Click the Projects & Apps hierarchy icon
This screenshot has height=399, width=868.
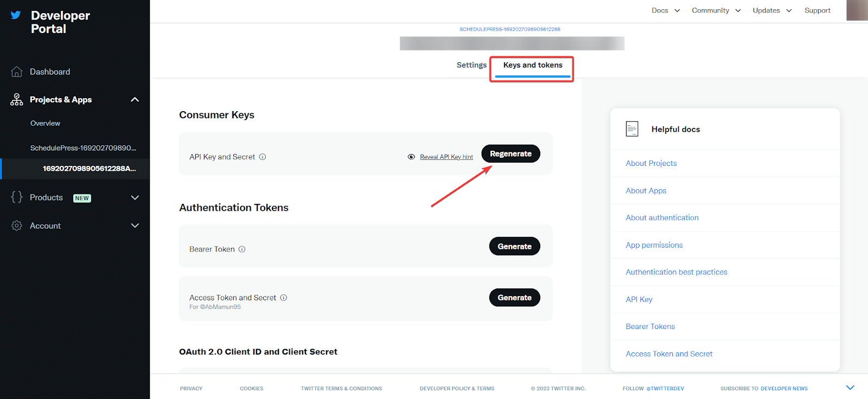tap(17, 100)
